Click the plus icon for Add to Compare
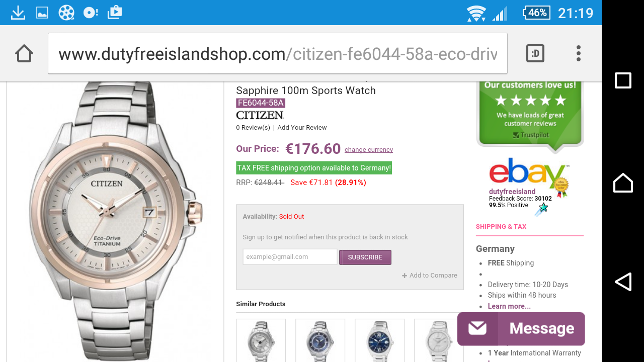644x362 pixels. click(405, 276)
